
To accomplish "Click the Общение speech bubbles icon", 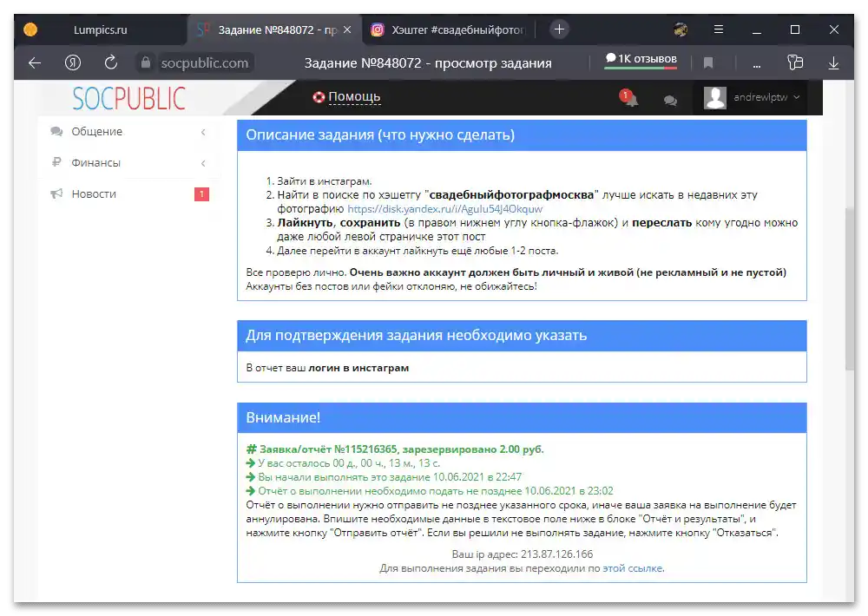I will point(56,132).
